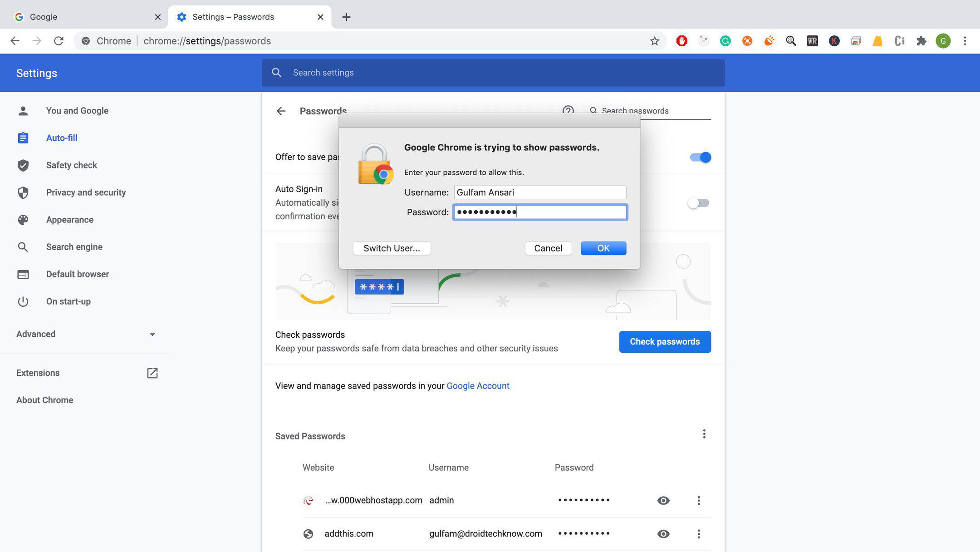Open the magnifier extension icon in toolbar
The width and height of the screenshot is (980, 552).
point(790,41)
